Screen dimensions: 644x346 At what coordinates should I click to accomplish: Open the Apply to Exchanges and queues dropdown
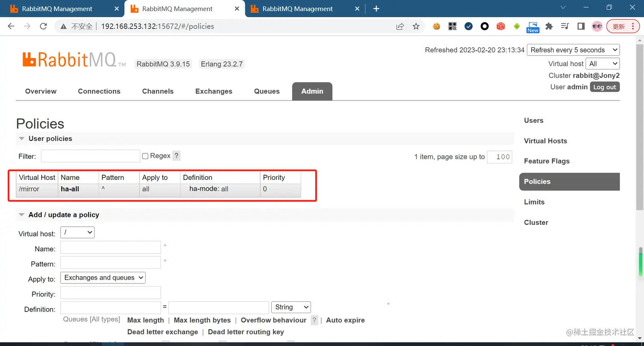click(x=103, y=277)
